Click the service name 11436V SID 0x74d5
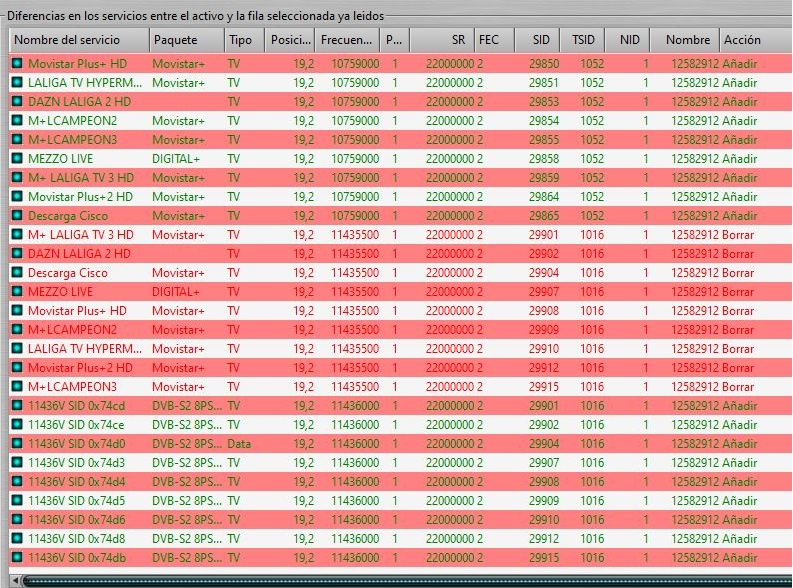Screen dimensions: 793x588 pyautogui.click(x=76, y=501)
